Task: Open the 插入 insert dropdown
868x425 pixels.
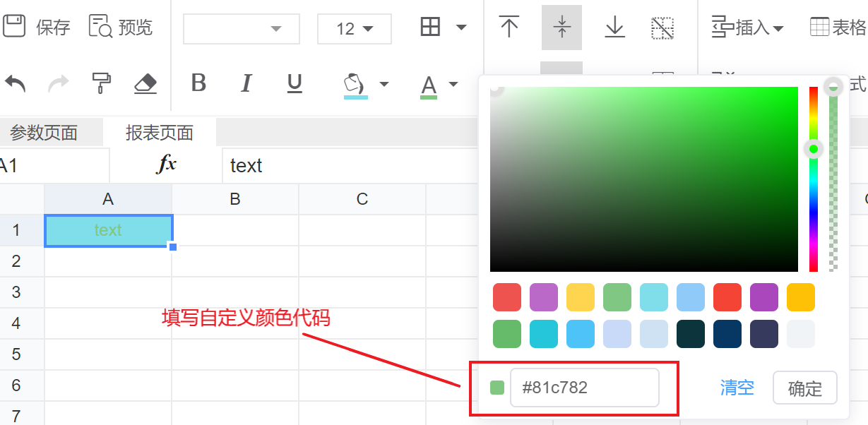Action: (x=747, y=28)
